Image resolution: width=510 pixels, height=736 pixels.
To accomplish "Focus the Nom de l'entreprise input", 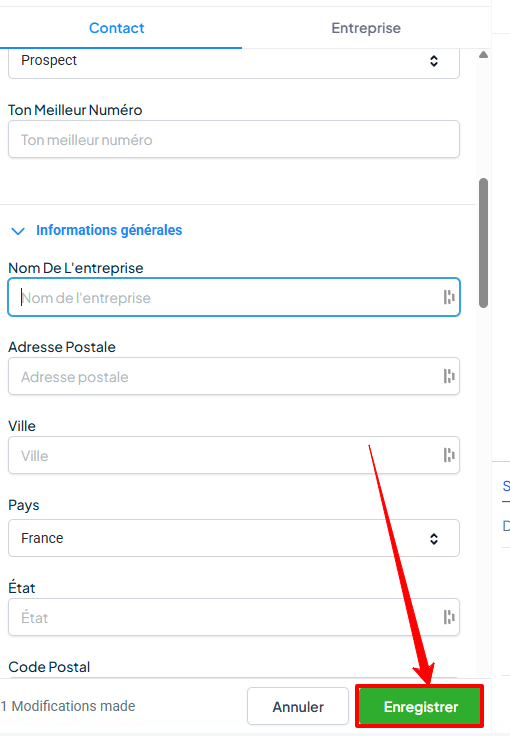I will [x=234, y=297].
